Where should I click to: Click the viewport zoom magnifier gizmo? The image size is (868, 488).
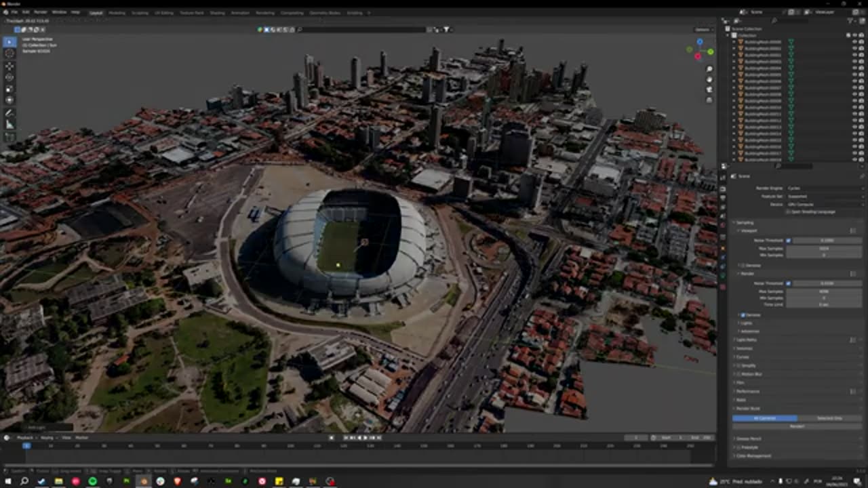(709, 69)
